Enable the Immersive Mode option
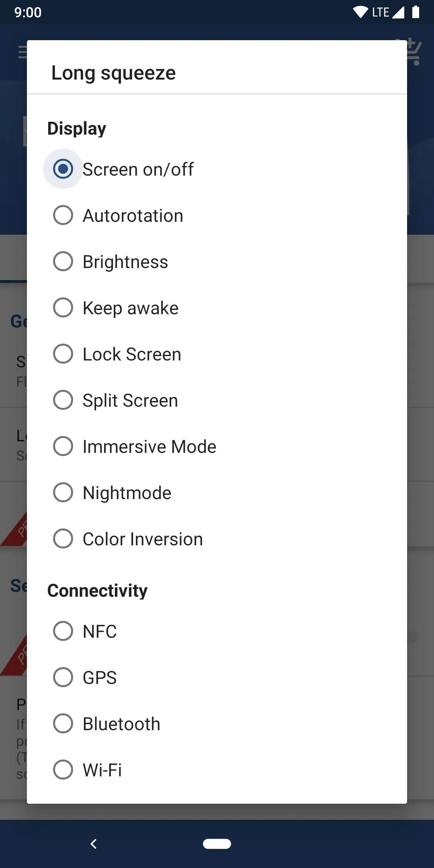 (x=63, y=446)
